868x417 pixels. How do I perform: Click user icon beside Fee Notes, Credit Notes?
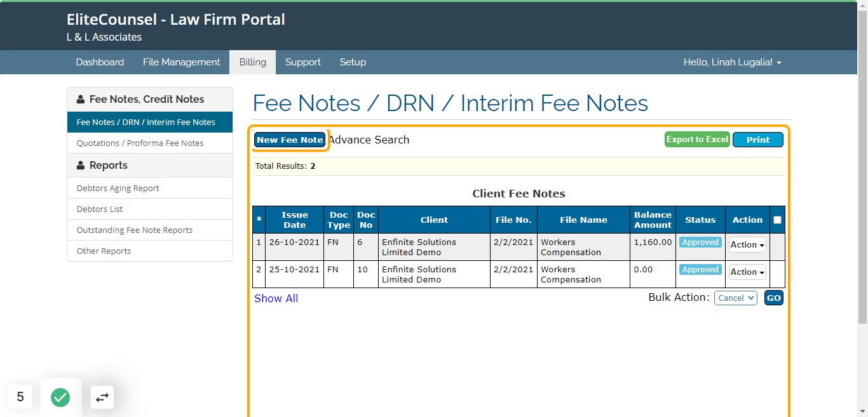[x=81, y=100]
